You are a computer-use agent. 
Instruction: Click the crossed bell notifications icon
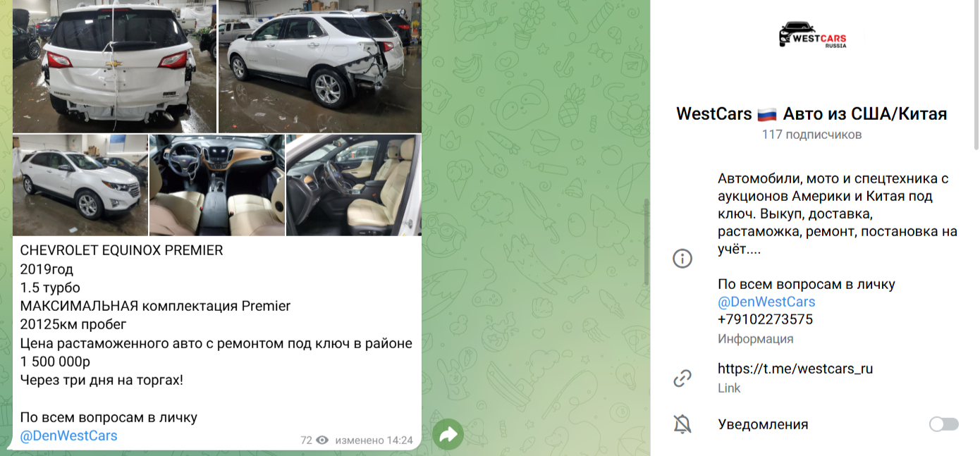pos(682,424)
